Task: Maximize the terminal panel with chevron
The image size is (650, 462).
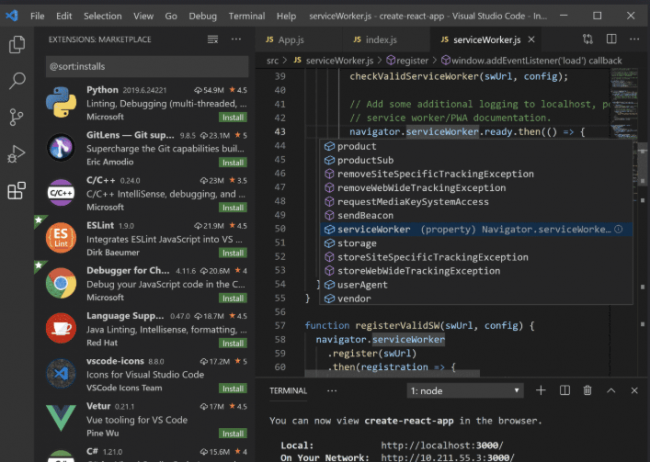Action: coord(611,390)
